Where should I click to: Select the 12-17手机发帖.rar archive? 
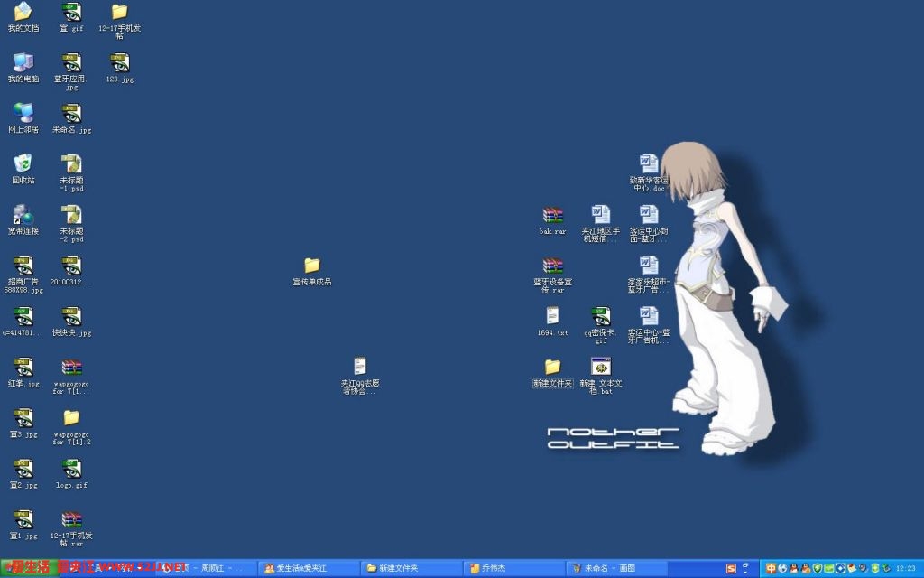[71, 528]
